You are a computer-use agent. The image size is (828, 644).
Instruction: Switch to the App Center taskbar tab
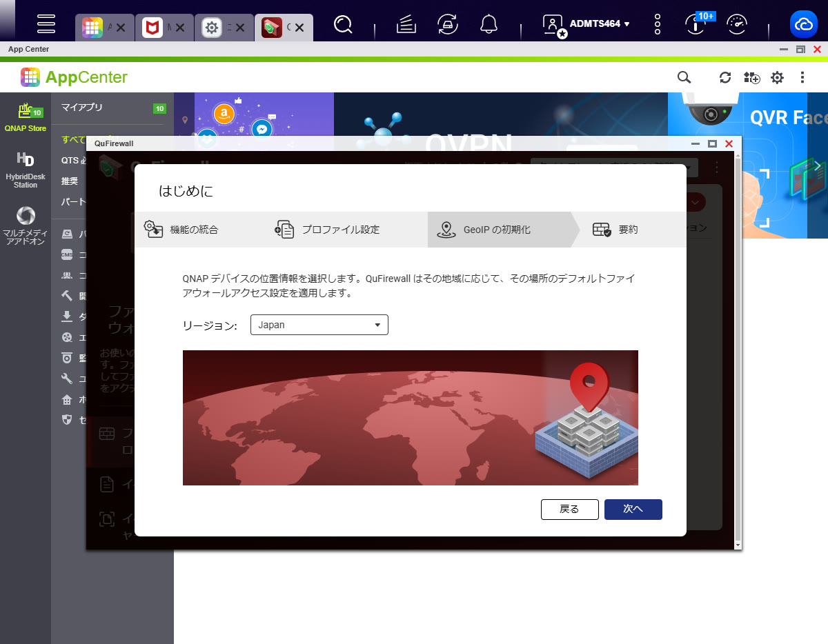[92, 28]
